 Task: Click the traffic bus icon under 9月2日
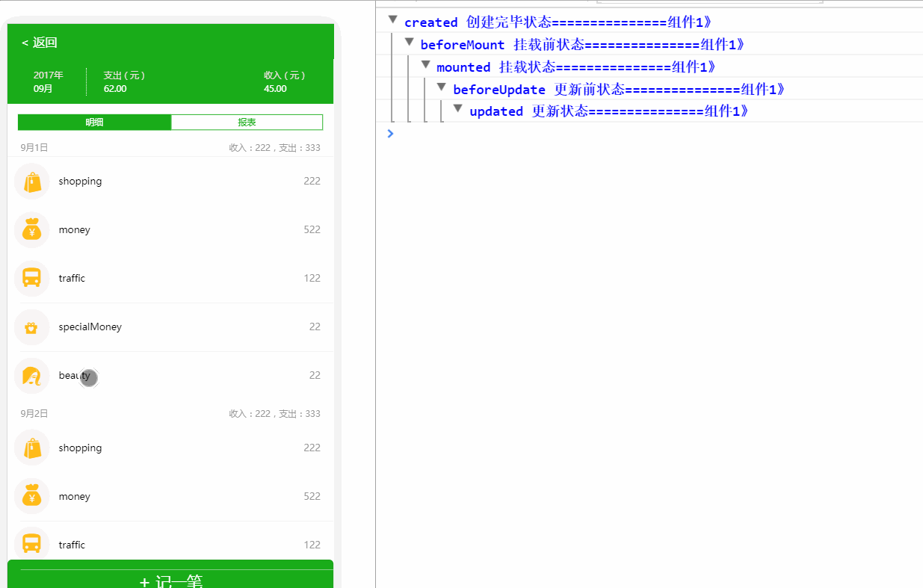coord(31,544)
